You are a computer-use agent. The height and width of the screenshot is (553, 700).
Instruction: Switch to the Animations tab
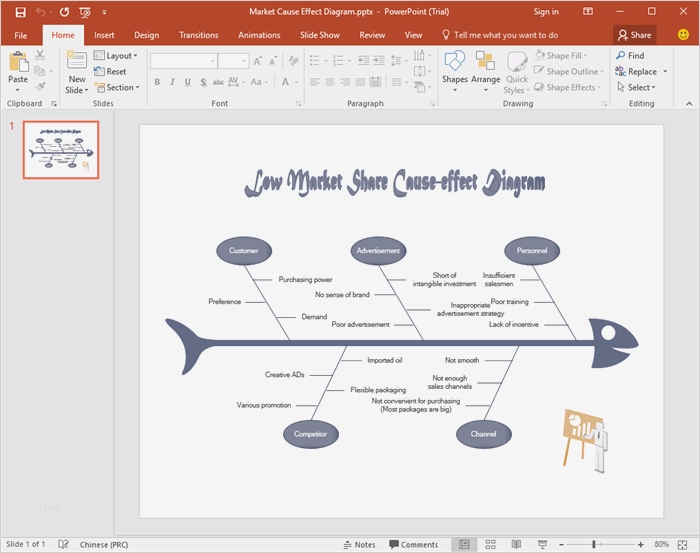point(259,35)
